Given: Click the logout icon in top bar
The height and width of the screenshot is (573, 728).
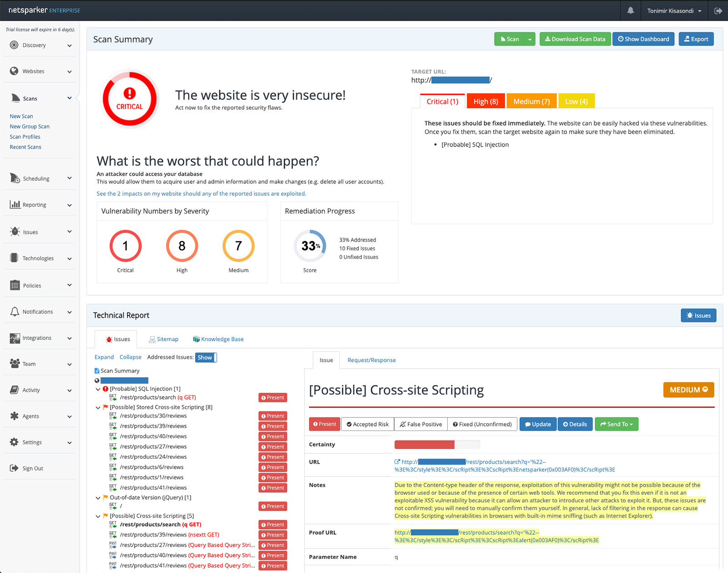Looking at the screenshot, I should 718,10.
